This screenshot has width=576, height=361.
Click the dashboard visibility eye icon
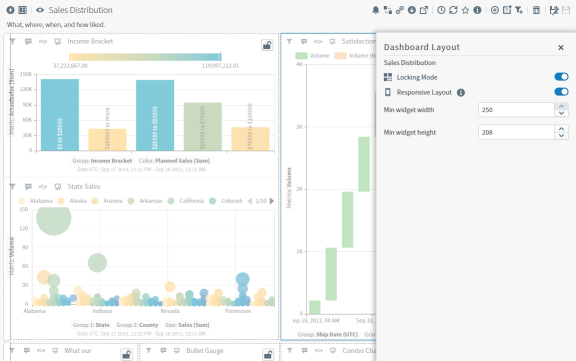(40, 10)
